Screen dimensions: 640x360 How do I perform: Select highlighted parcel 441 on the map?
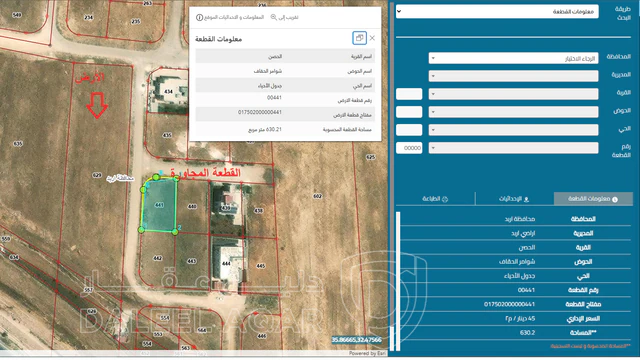[159, 205]
